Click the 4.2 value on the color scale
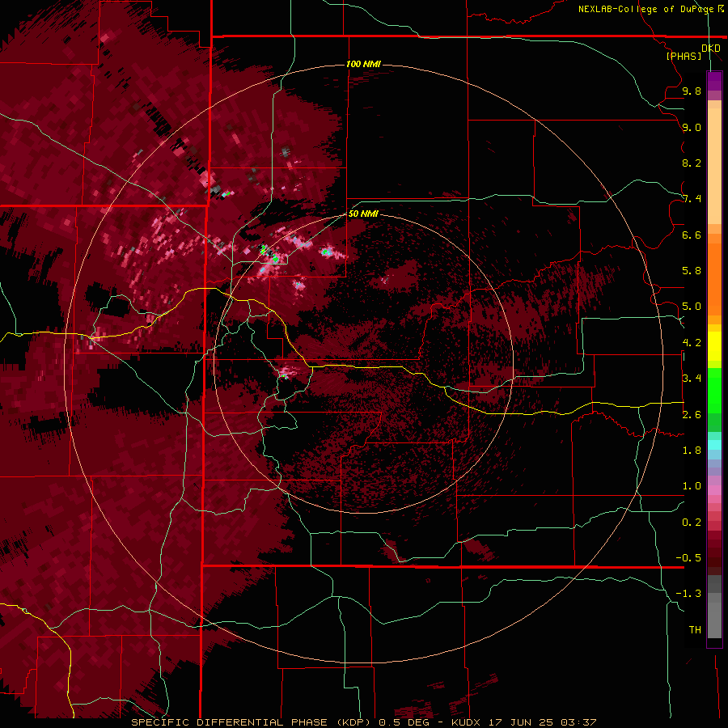Screen dimensions: 728x728 692,343
